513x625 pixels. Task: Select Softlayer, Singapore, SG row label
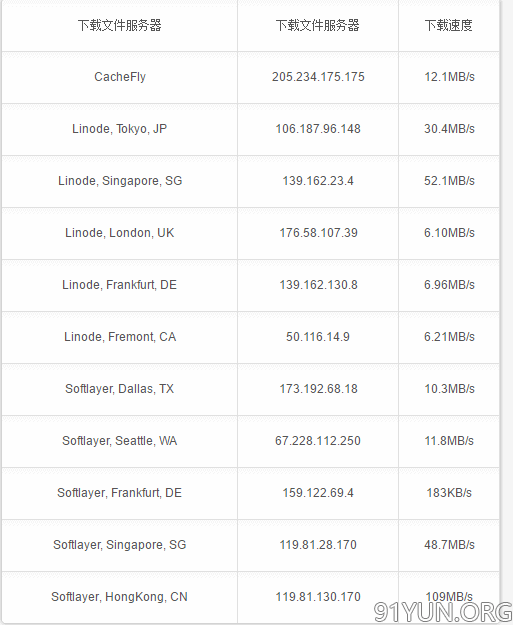(120, 545)
